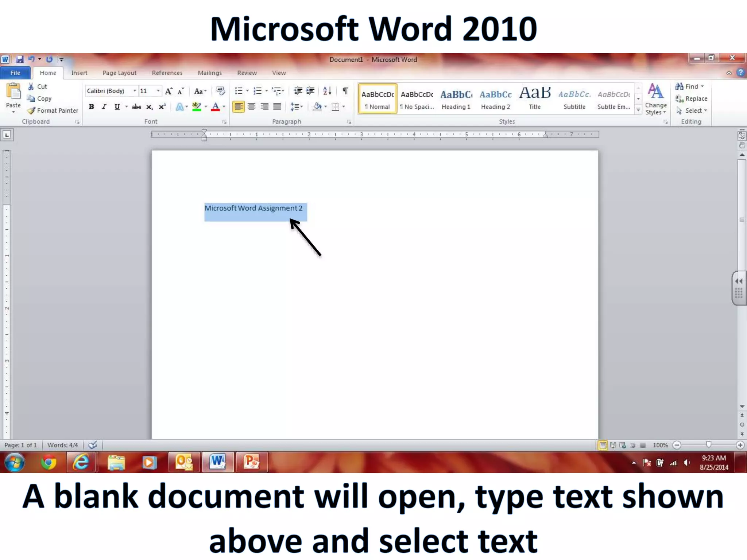Open the font name dropdown
Screen dimensions: 747x560
pos(135,91)
